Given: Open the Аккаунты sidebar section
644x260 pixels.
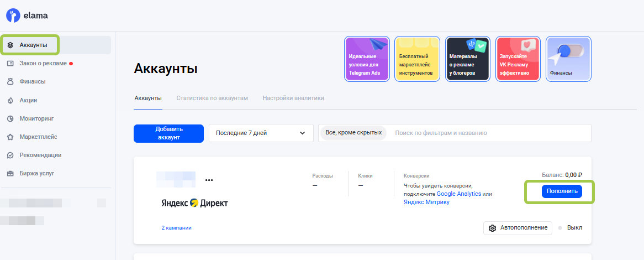Looking at the screenshot, I should pos(33,45).
